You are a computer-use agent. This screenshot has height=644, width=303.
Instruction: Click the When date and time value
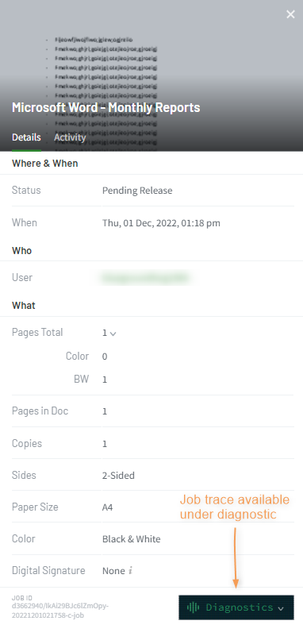pyautogui.click(x=161, y=223)
